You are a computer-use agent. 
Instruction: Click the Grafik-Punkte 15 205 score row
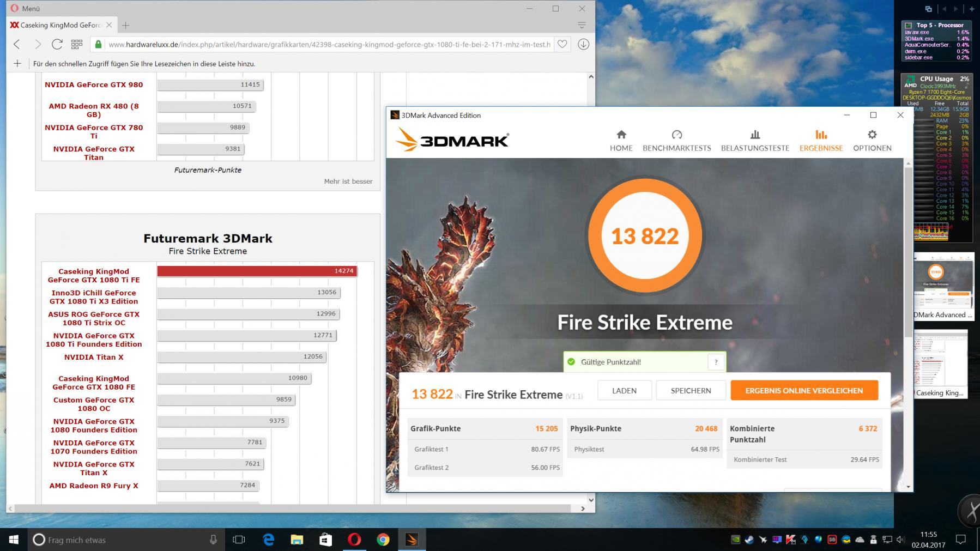click(x=484, y=428)
